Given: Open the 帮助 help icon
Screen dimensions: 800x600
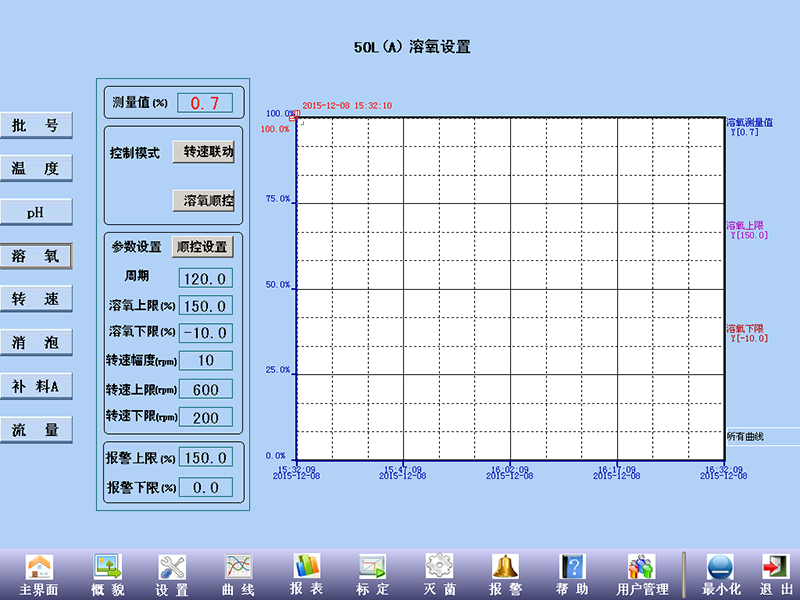Looking at the screenshot, I should pos(571,568).
